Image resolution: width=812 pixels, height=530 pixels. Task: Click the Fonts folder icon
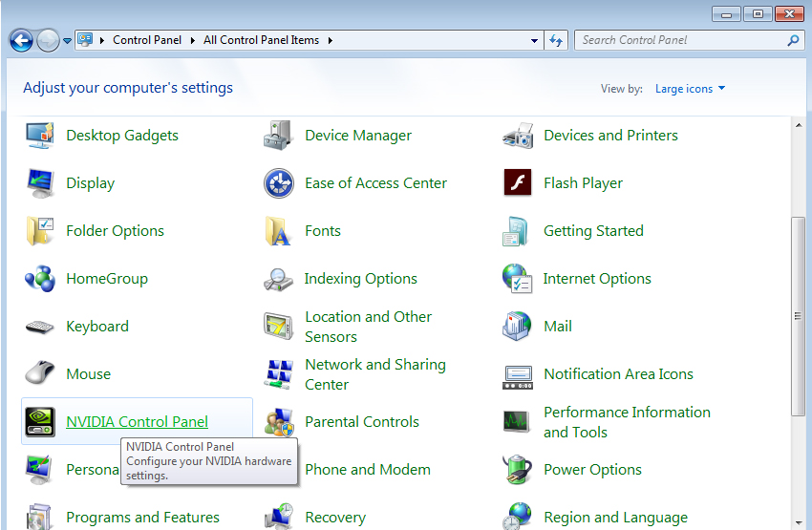tap(278, 231)
